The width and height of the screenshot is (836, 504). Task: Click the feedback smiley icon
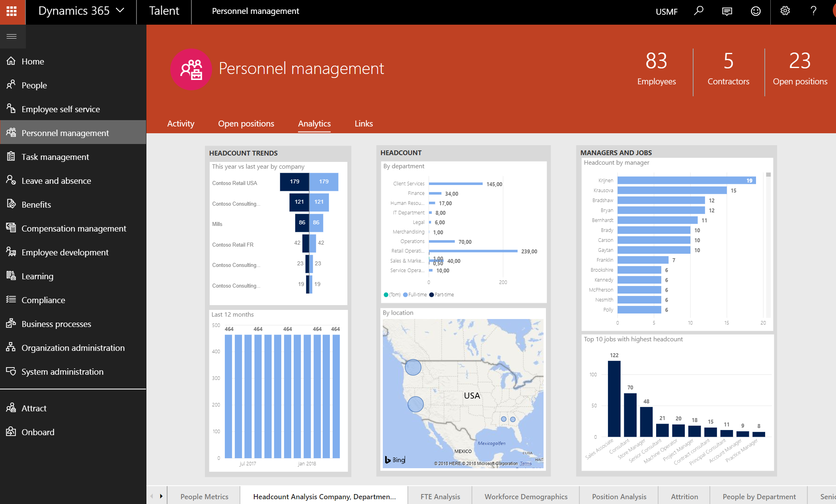(756, 11)
